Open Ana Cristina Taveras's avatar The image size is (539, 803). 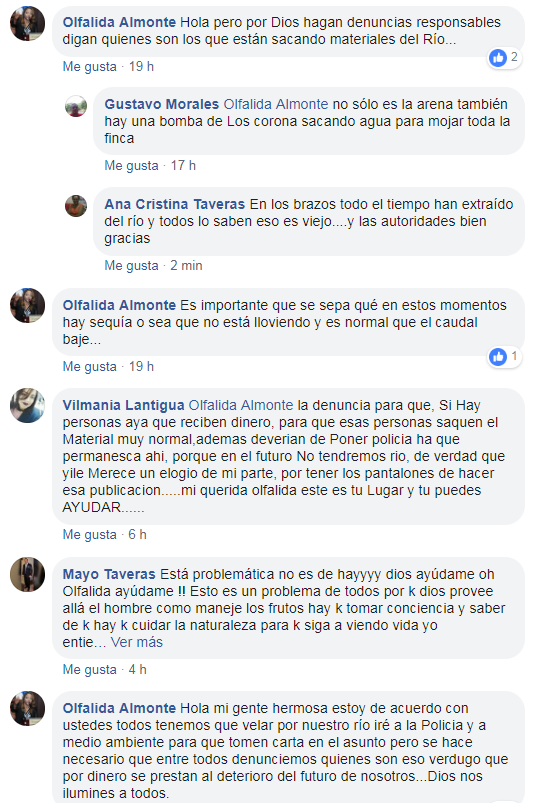pyautogui.click(x=76, y=206)
